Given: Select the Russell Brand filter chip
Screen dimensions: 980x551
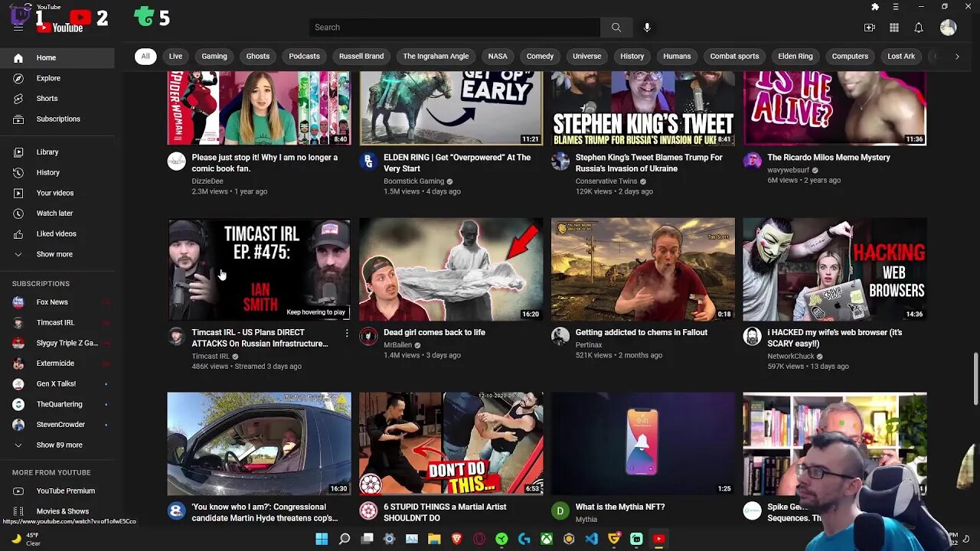Looking at the screenshot, I should coord(361,56).
